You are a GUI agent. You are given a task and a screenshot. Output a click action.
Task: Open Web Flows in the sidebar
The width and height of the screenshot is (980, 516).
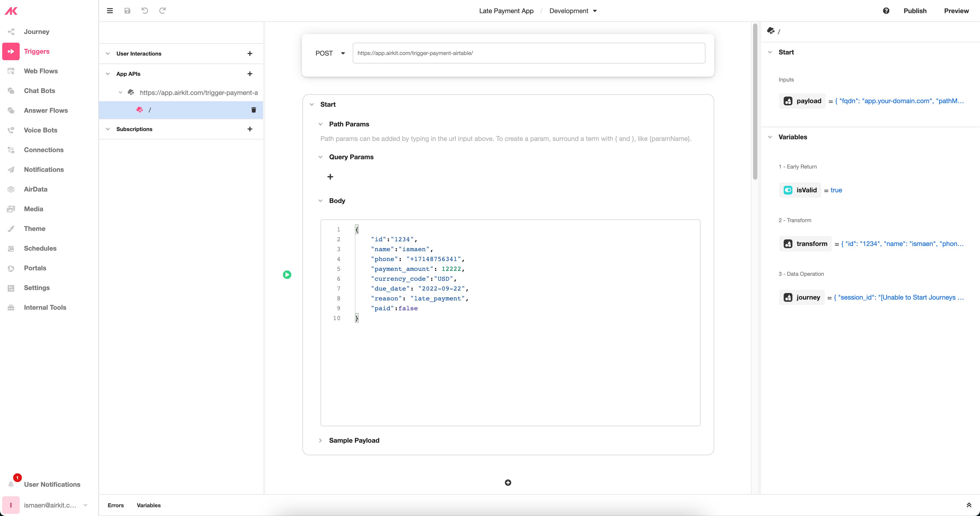[41, 71]
